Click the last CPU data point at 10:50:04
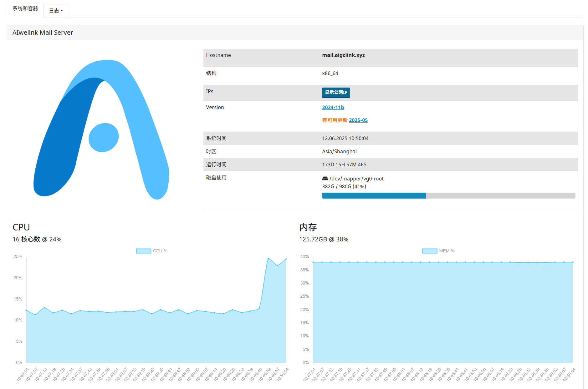 pos(286,259)
